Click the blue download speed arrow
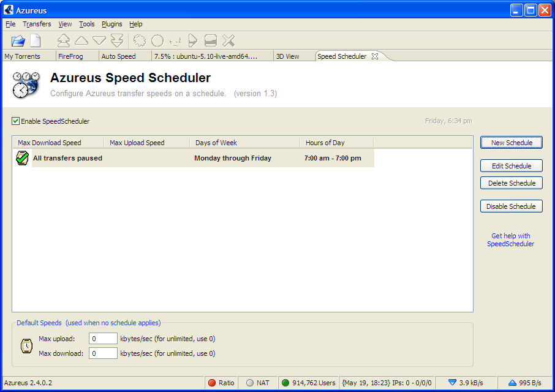 (x=452, y=382)
